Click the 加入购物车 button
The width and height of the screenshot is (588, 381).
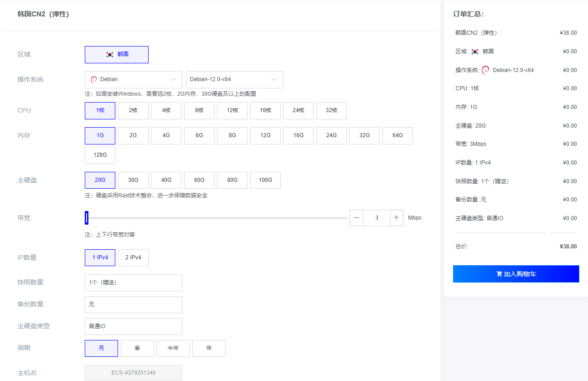coord(516,273)
